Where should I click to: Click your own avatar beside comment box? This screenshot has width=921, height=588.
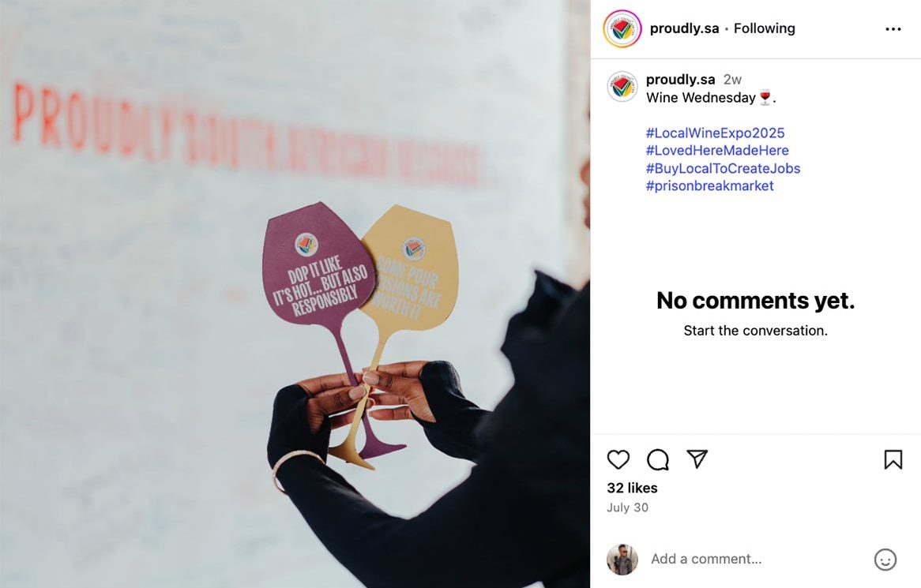pyautogui.click(x=622, y=560)
